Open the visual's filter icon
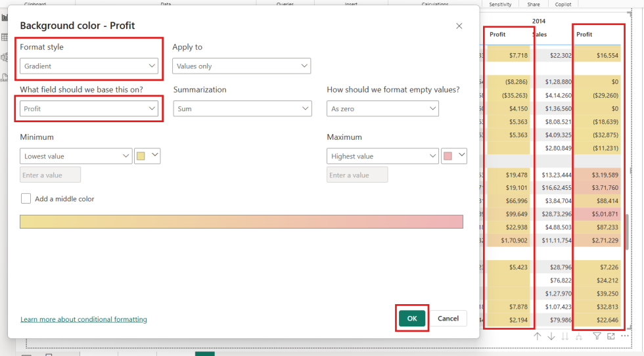 (597, 336)
